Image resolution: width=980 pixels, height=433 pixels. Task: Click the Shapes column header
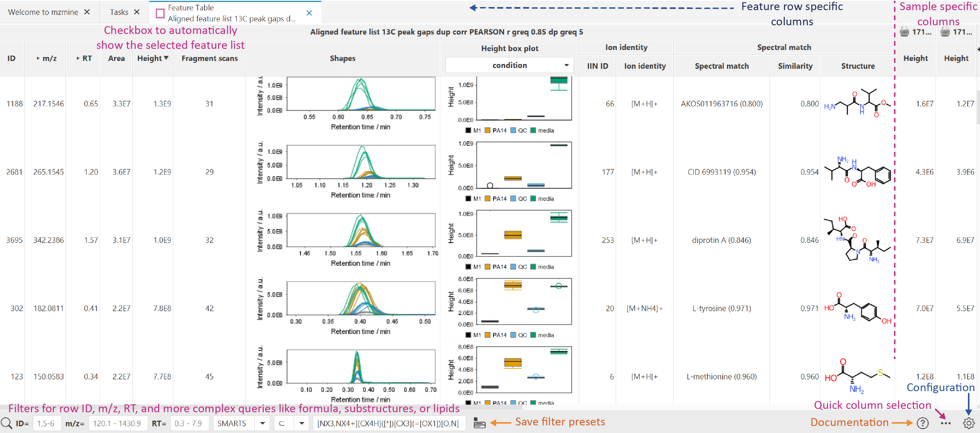coord(342,58)
